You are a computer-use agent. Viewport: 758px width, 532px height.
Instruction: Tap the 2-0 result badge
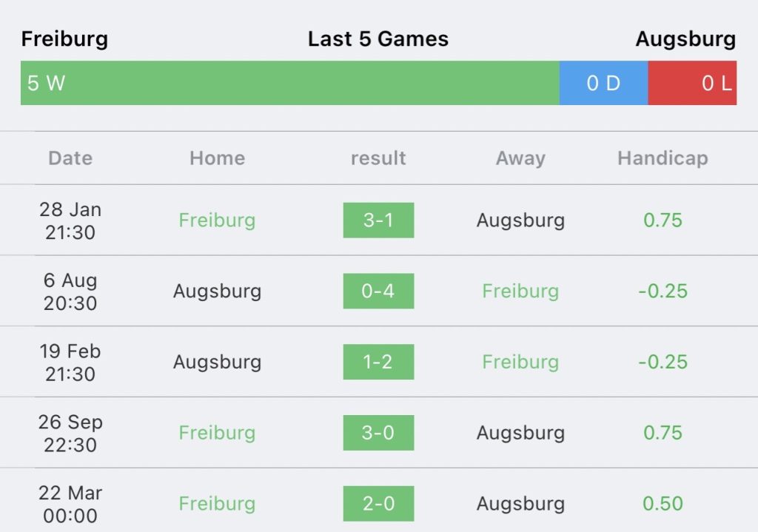[x=378, y=503]
